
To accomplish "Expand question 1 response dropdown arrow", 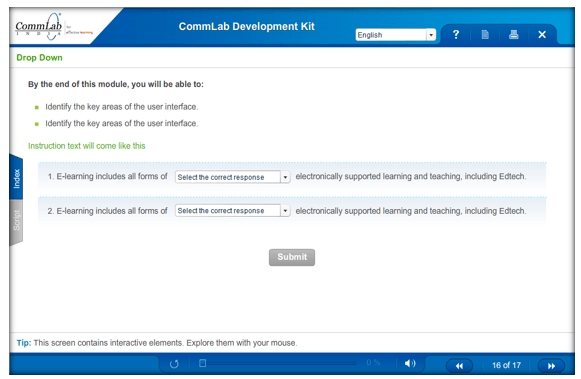I will coord(285,177).
